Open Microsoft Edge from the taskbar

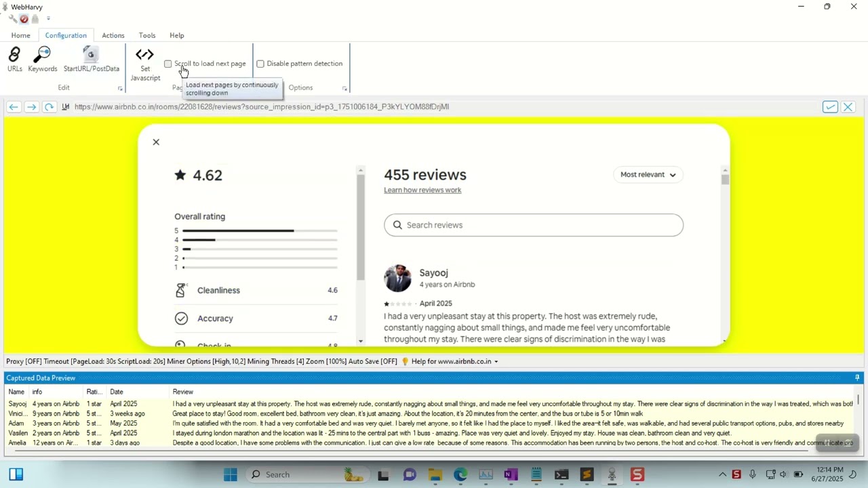tap(460, 474)
